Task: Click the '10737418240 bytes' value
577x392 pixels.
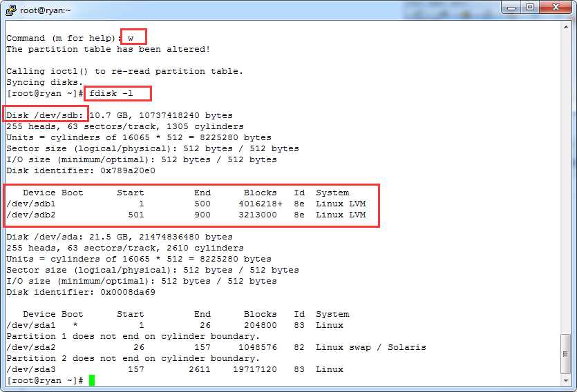Action: point(186,115)
